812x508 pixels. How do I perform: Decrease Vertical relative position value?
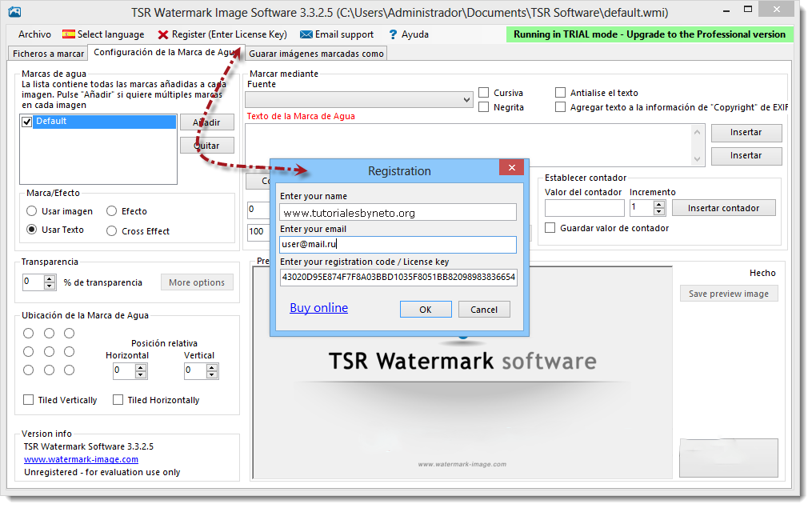tap(212, 374)
